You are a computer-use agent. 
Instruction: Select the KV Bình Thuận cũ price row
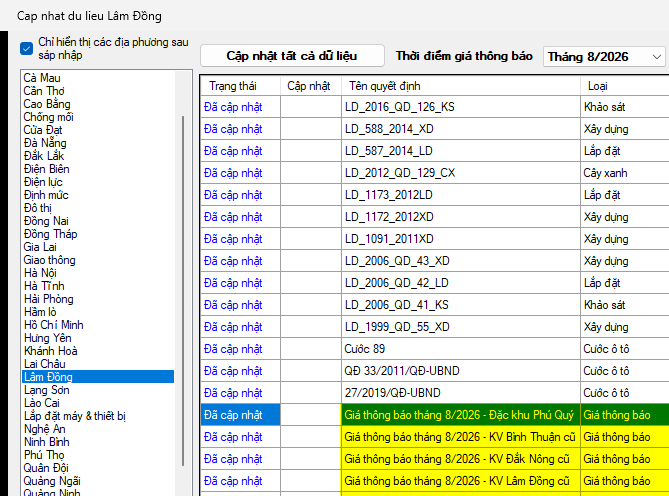point(435,437)
